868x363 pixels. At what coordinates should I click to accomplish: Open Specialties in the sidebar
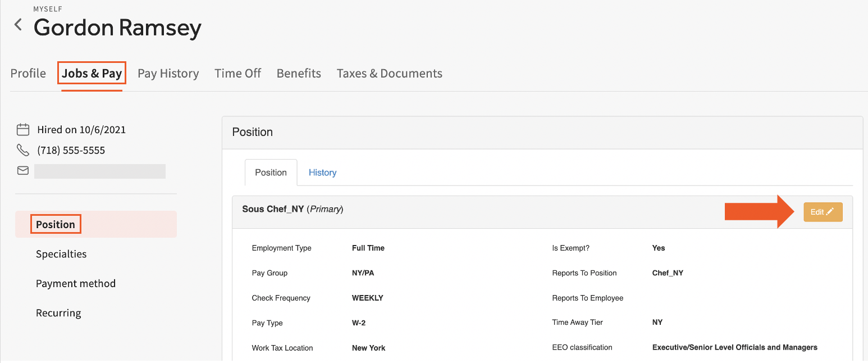61,254
